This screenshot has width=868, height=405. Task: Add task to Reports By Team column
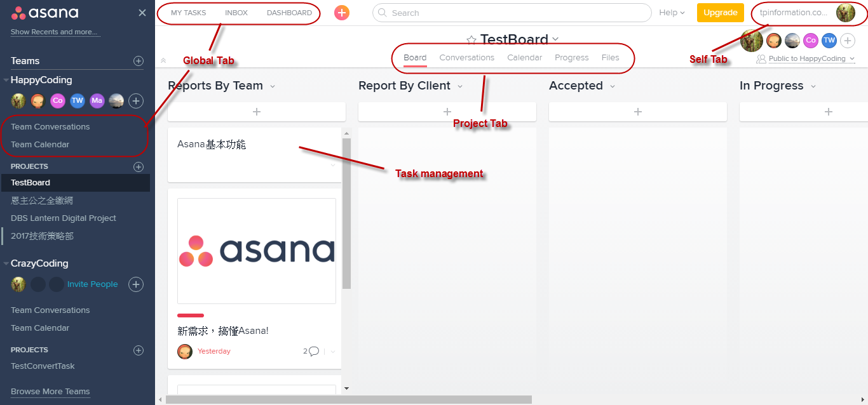[257, 112]
